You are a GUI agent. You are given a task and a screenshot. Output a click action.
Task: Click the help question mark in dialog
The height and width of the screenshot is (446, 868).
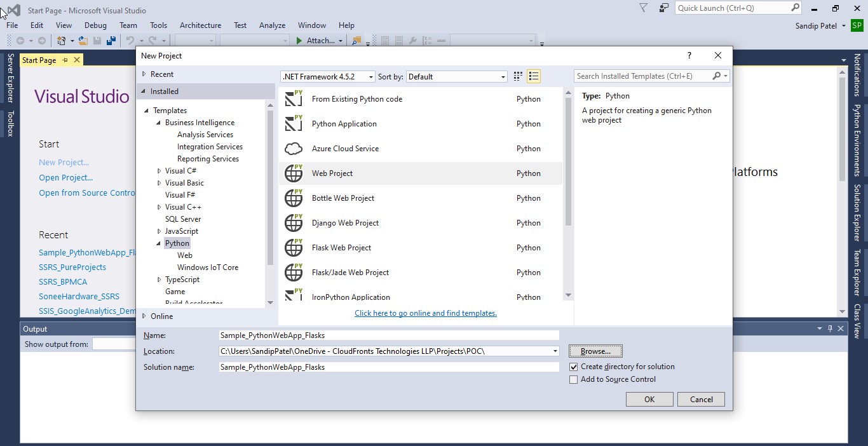tap(689, 55)
